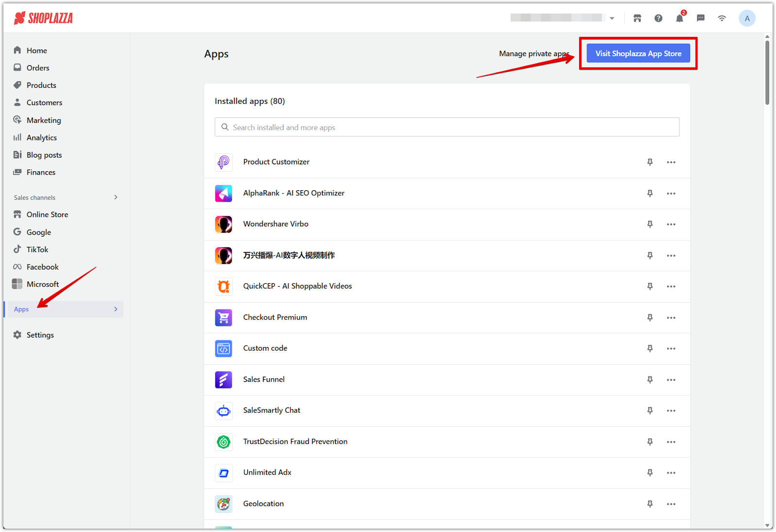Open the Online Store channel
The image size is (776, 532).
47,214
